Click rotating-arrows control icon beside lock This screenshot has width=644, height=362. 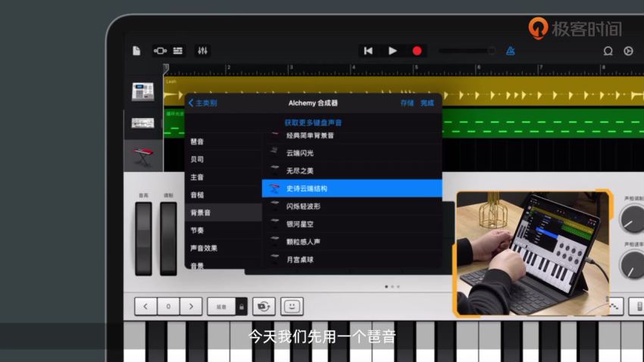264,307
